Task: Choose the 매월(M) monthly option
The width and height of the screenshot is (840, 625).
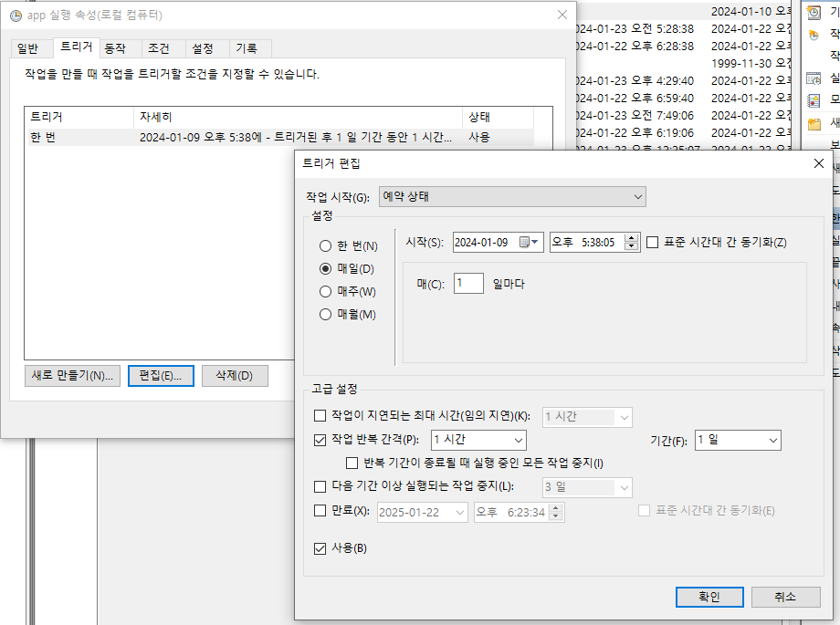Action: pos(325,315)
